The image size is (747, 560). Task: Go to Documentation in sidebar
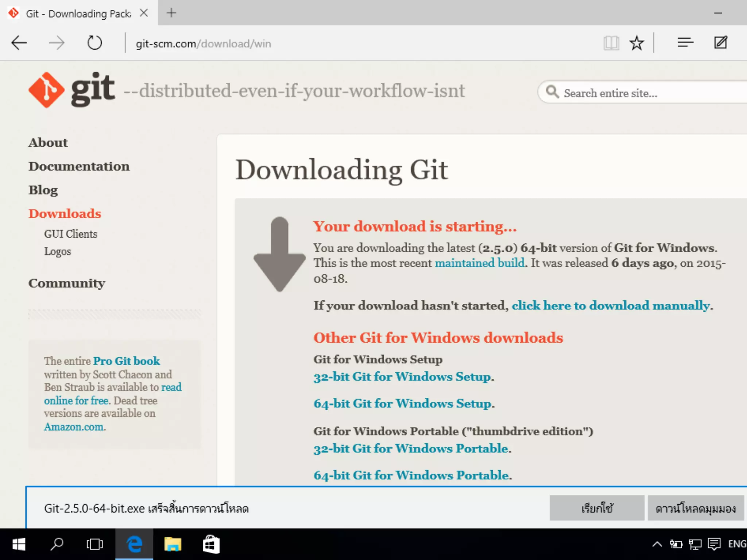[x=79, y=166]
